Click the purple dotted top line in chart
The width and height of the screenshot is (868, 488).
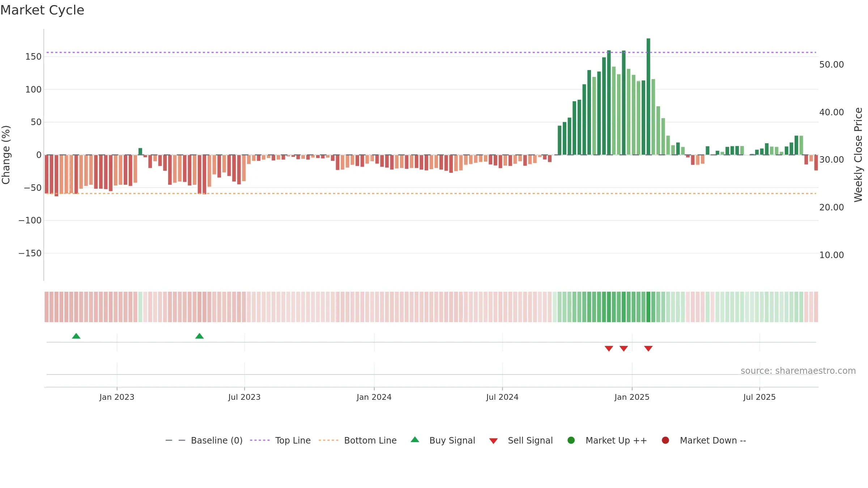point(431,52)
